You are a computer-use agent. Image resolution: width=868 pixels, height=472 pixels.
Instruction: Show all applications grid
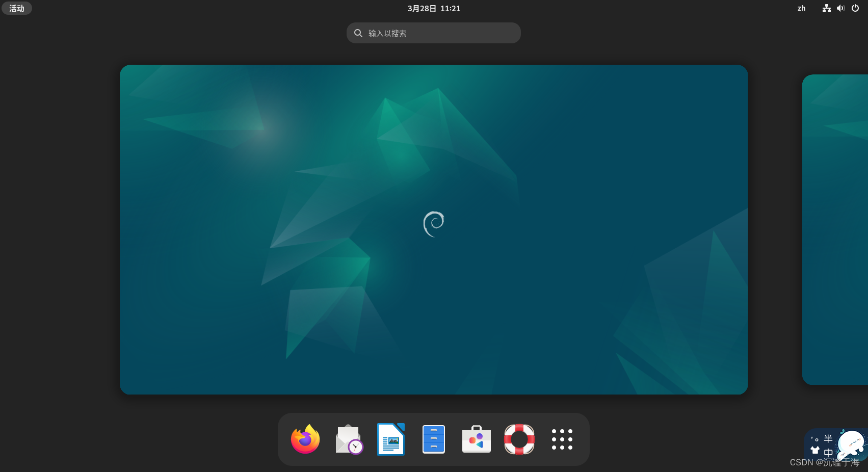pyautogui.click(x=562, y=439)
